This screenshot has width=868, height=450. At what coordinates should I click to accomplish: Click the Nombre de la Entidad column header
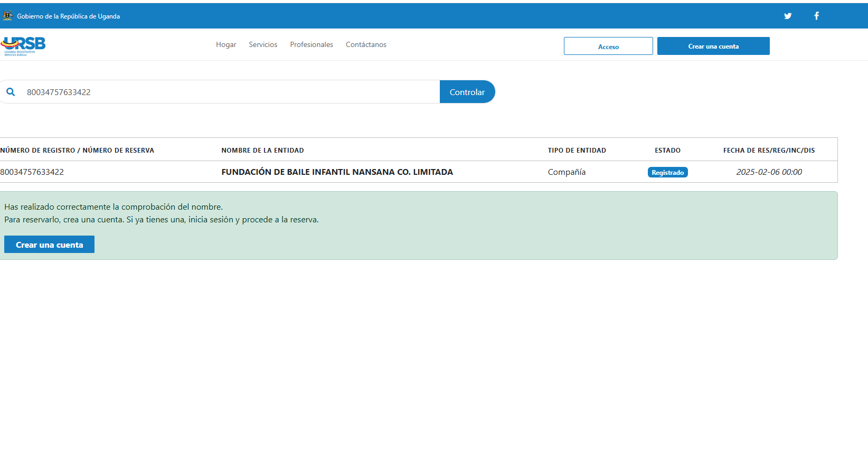tap(262, 151)
